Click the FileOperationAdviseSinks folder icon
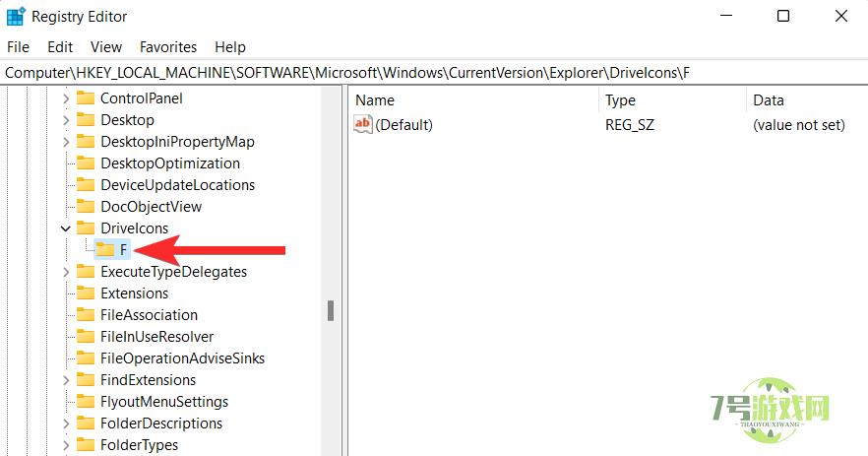This screenshot has height=456, width=868. [86, 358]
